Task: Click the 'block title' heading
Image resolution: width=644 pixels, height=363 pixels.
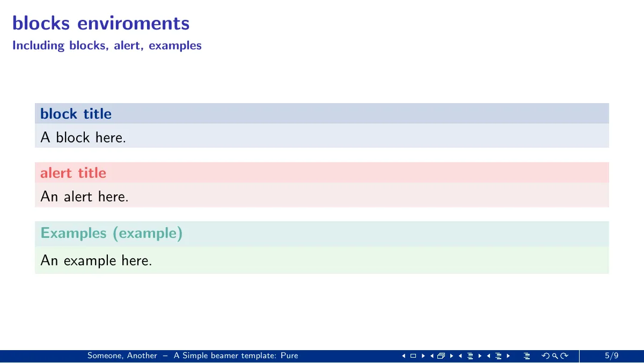Action: tap(76, 114)
